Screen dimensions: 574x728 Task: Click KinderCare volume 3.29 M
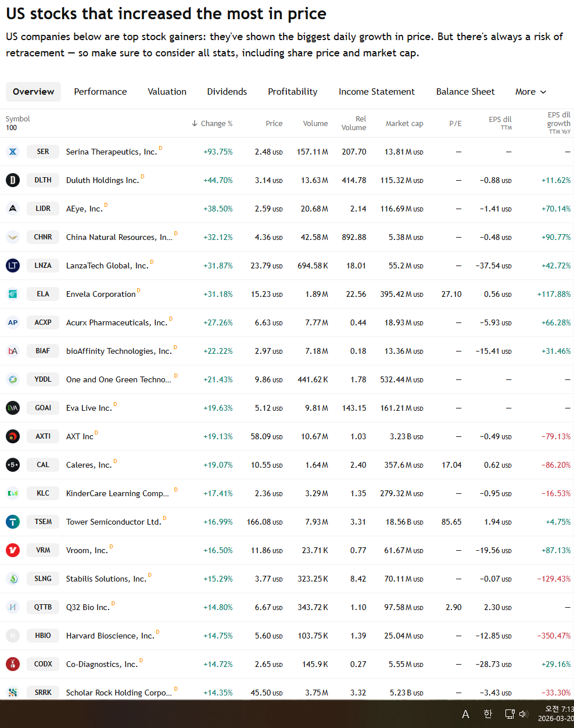[317, 493]
